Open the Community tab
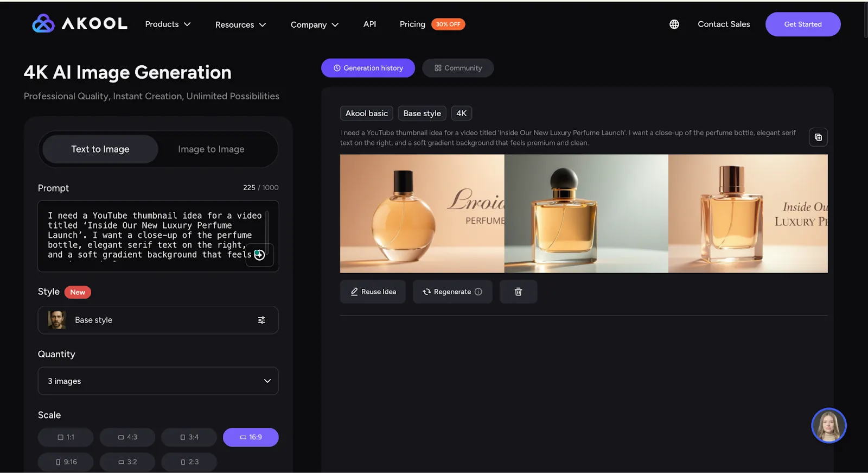The image size is (868, 473). tap(458, 68)
